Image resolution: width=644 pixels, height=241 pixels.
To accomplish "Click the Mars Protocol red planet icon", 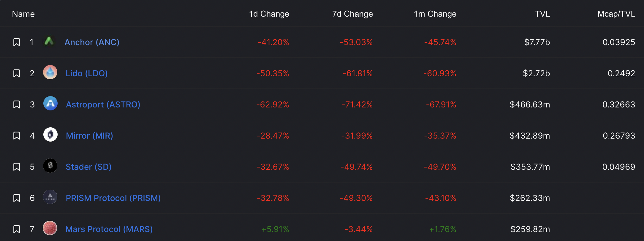I will 50,228.
